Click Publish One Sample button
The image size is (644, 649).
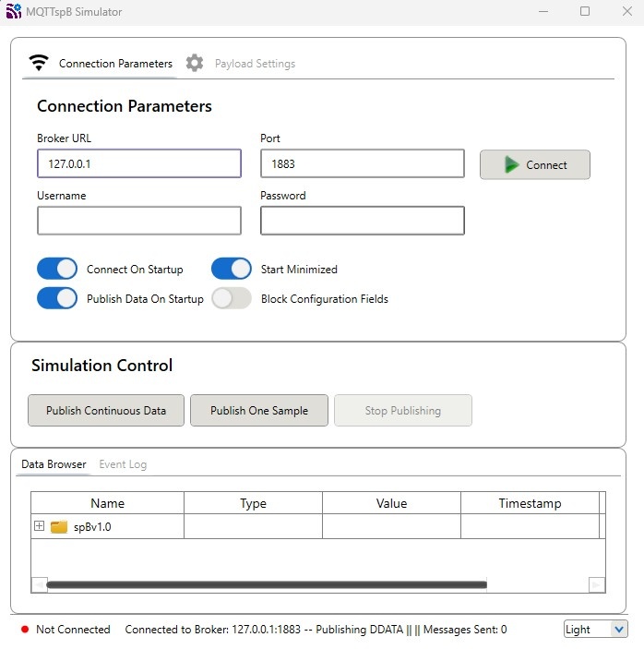point(259,411)
